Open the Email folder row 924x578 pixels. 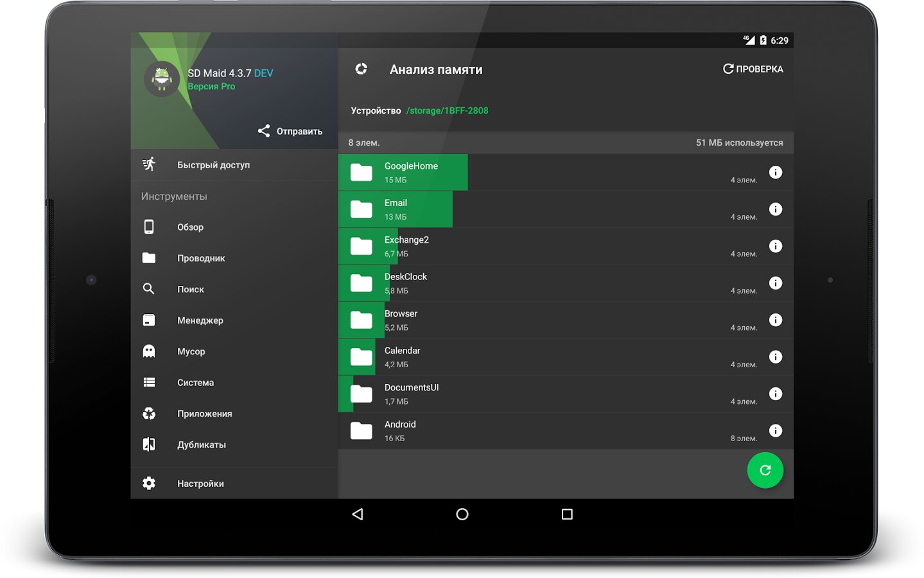pos(566,209)
